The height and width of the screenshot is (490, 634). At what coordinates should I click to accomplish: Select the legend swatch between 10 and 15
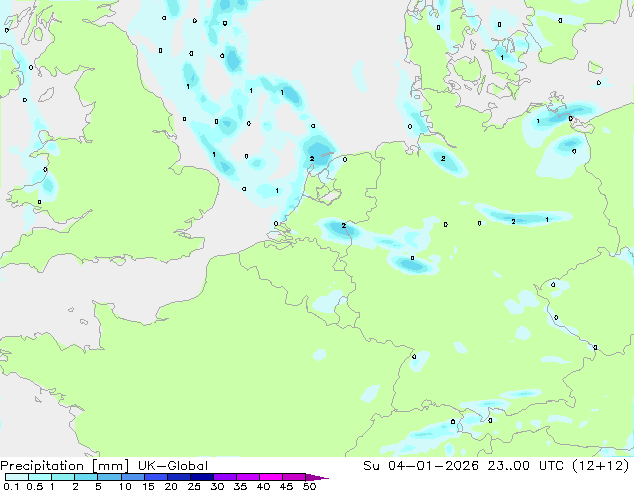pos(133,477)
